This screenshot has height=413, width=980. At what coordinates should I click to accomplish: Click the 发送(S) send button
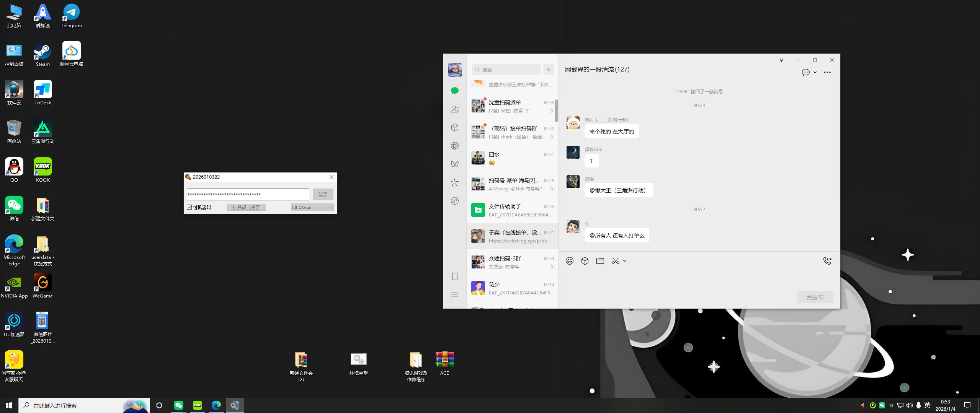point(815,297)
